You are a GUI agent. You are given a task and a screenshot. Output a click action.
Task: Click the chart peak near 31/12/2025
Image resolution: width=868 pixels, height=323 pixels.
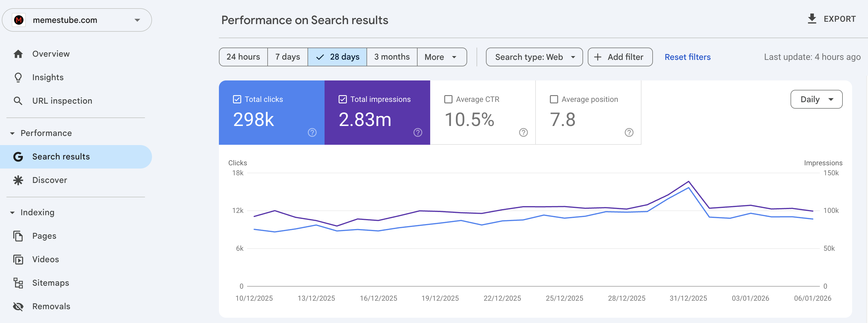point(688,182)
